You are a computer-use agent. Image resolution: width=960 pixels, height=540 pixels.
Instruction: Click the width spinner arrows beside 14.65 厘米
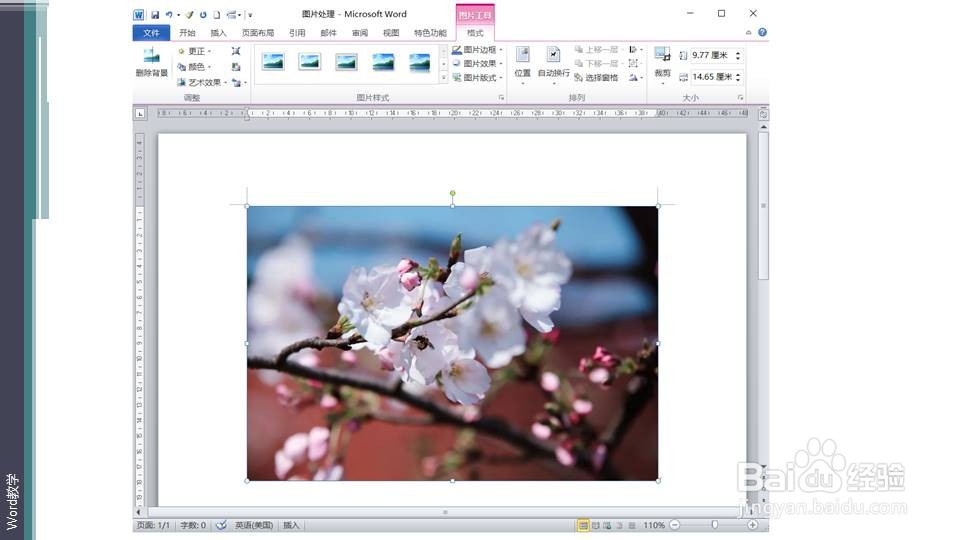738,77
